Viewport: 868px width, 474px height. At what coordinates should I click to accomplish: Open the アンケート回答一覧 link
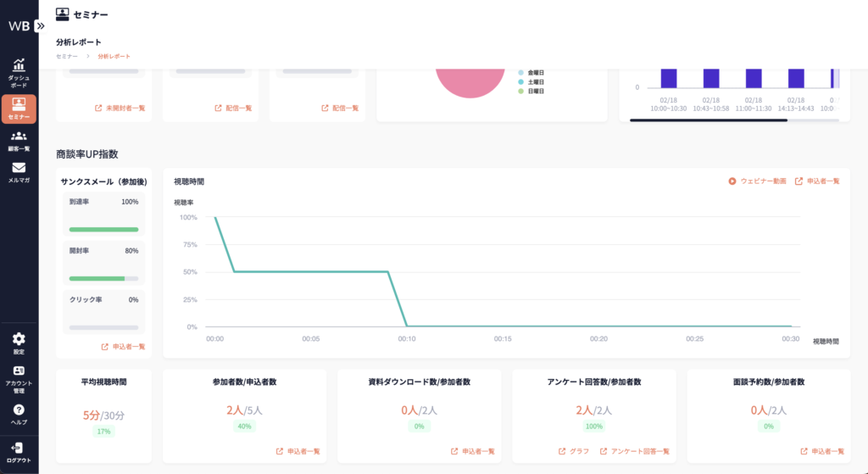(635, 451)
